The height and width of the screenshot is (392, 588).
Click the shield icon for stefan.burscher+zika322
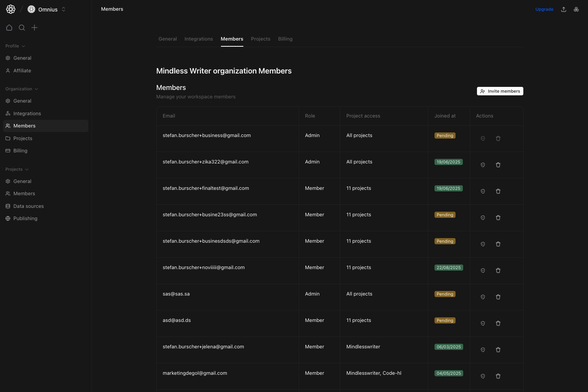coord(483,165)
